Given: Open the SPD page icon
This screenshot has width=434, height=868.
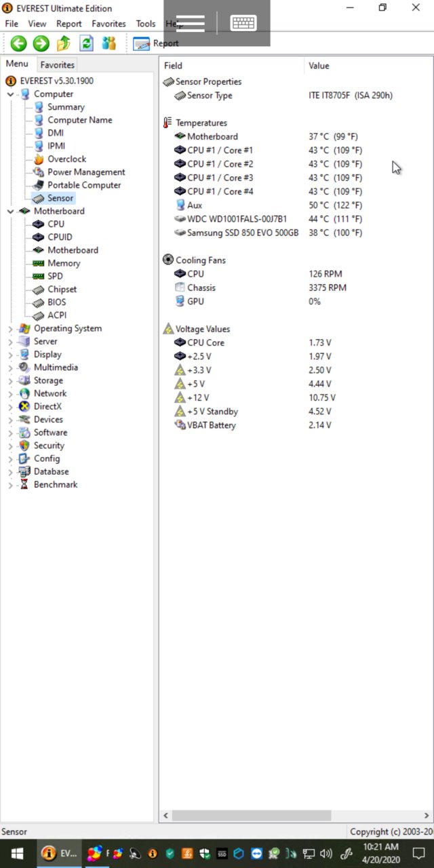Looking at the screenshot, I should [39, 276].
